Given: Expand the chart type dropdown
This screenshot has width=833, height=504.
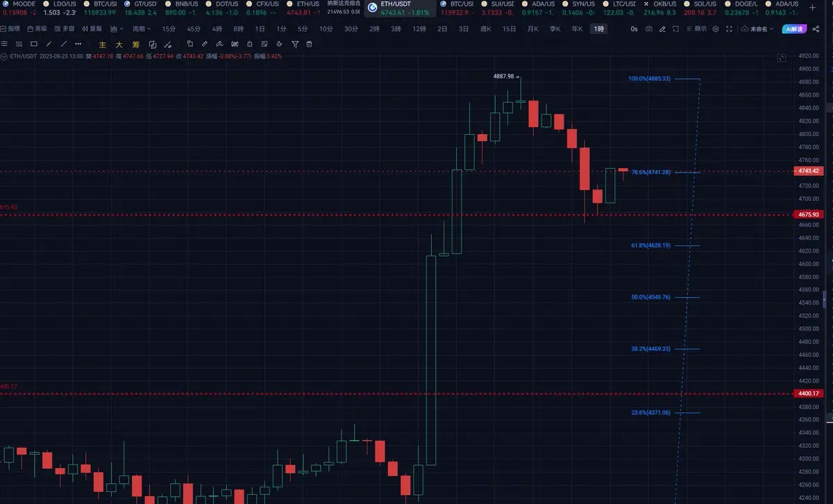Looking at the screenshot, I should pyautogui.click(x=117, y=29).
